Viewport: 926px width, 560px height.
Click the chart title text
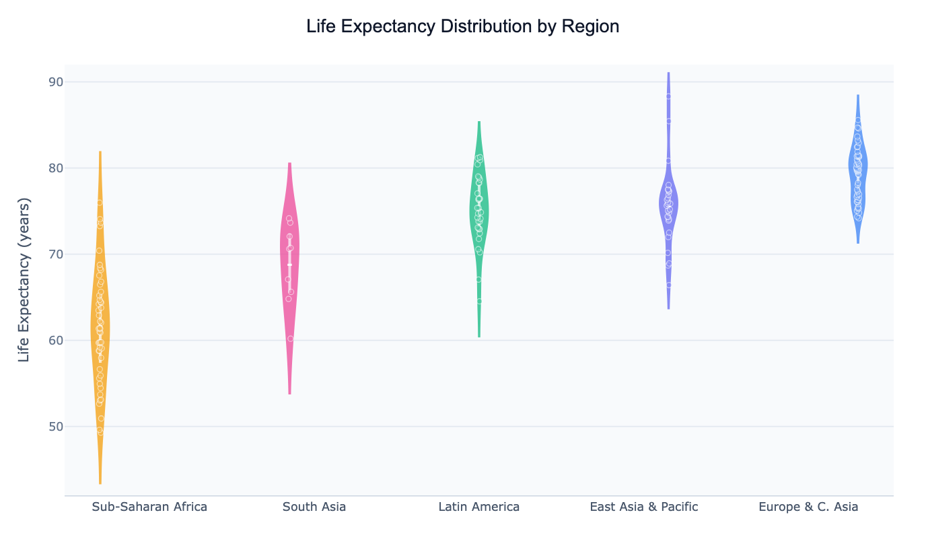(462, 26)
